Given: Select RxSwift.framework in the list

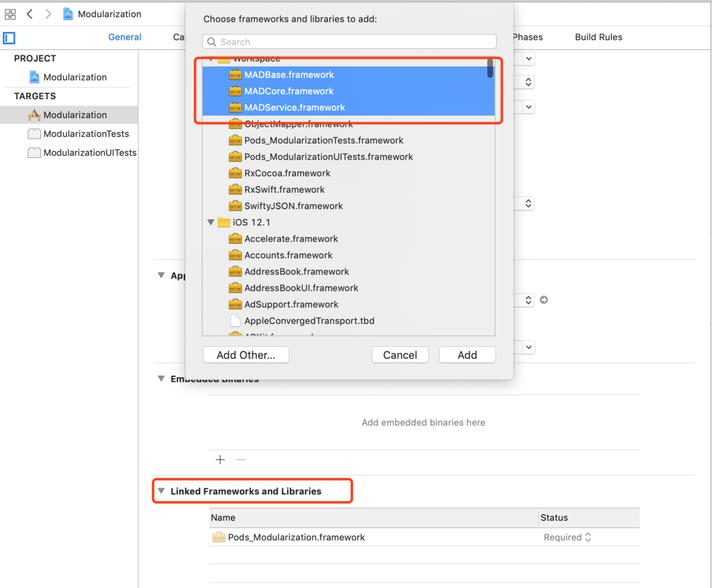Looking at the screenshot, I should click(x=284, y=190).
